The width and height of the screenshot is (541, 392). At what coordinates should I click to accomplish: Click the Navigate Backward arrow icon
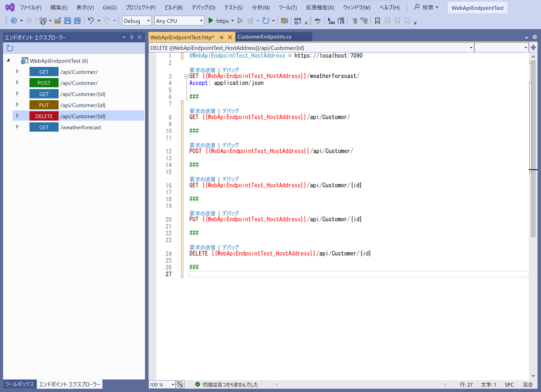(14, 21)
